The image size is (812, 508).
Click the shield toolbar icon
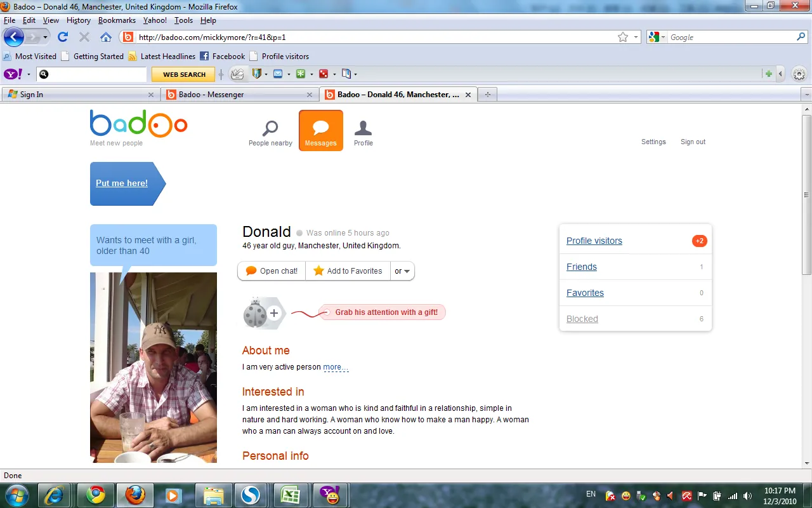256,74
